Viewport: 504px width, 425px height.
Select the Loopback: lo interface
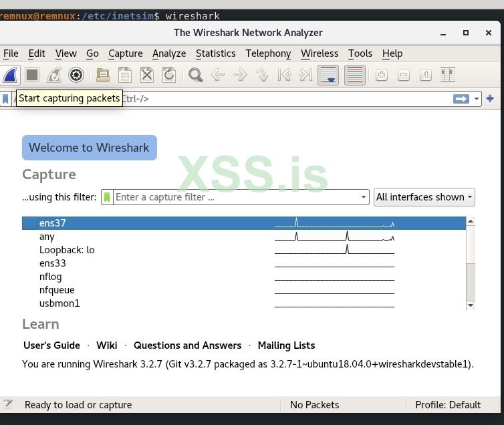pos(244,250)
